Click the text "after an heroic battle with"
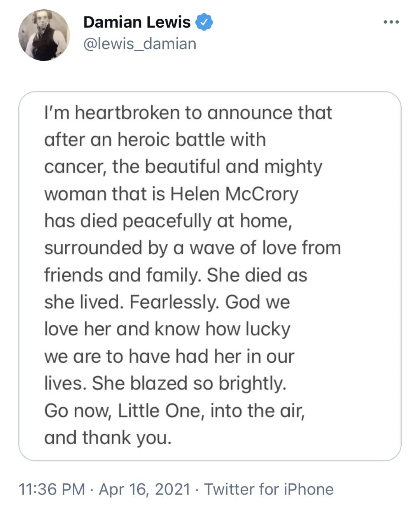This screenshot has height=508, width=420. 155,140
